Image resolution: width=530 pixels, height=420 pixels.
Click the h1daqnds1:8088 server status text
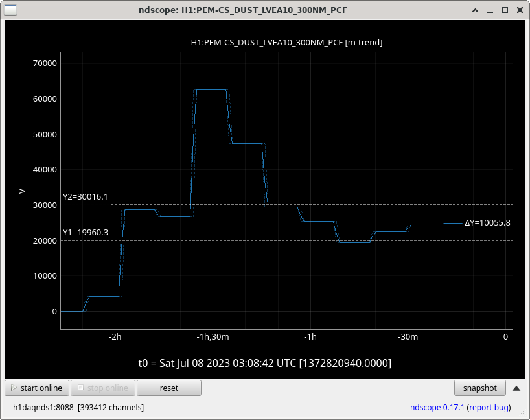click(78, 408)
